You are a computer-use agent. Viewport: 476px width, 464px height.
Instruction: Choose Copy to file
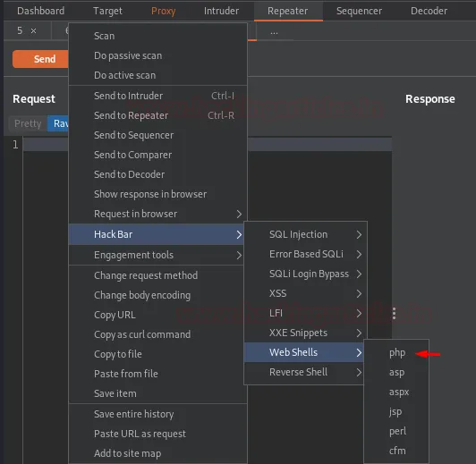[157, 354]
